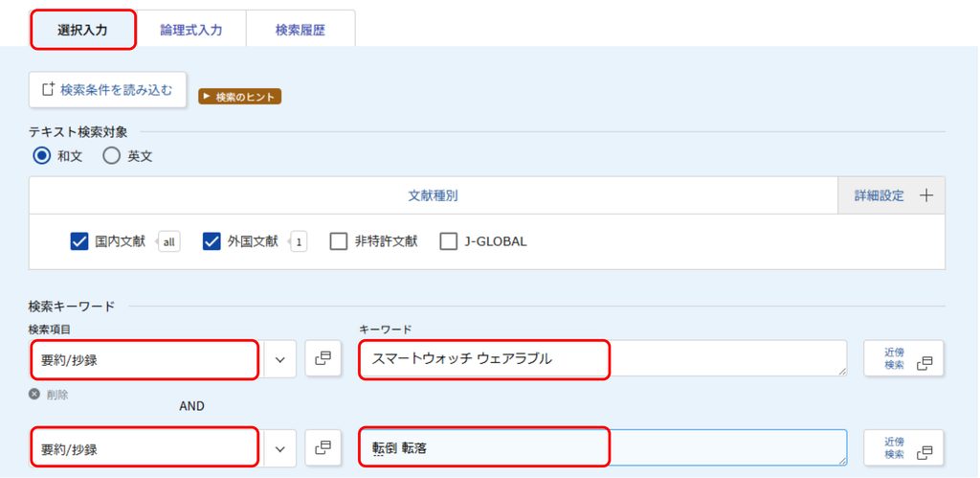Open the first row 近傍検索 popup

[x=903, y=358]
